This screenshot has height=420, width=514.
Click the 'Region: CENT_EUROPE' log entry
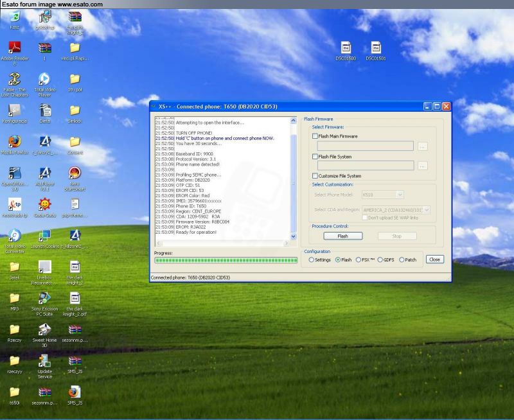[199, 211]
